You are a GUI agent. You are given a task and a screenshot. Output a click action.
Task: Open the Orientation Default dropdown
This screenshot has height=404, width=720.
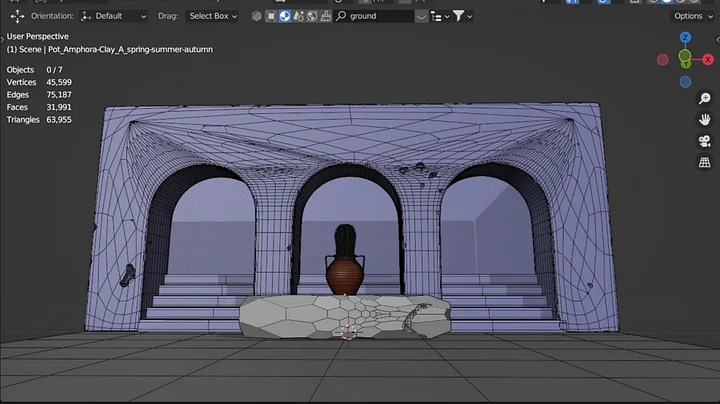click(114, 16)
